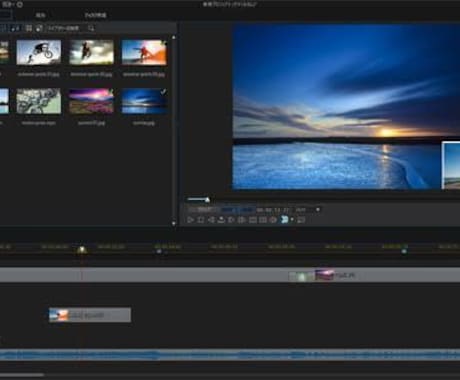The image size is (460, 380).
Task: Select the BMX bike jump thumbnail
Action: pyautogui.click(x=39, y=52)
